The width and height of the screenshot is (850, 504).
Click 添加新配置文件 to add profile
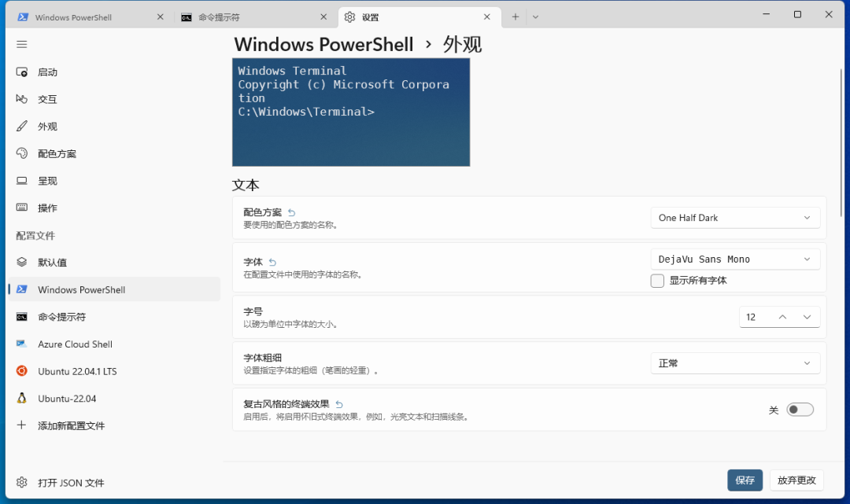[x=114, y=425]
